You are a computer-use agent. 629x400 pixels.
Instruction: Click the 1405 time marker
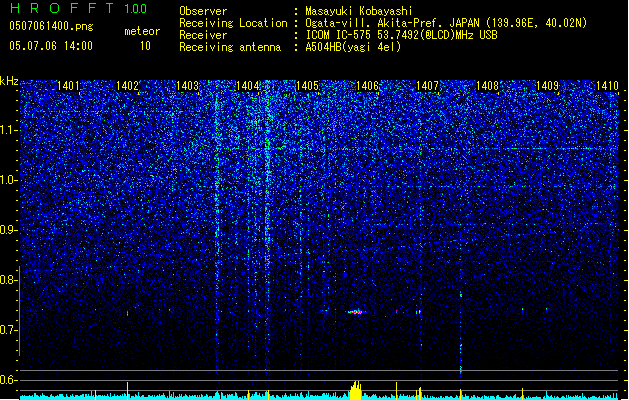[307, 86]
